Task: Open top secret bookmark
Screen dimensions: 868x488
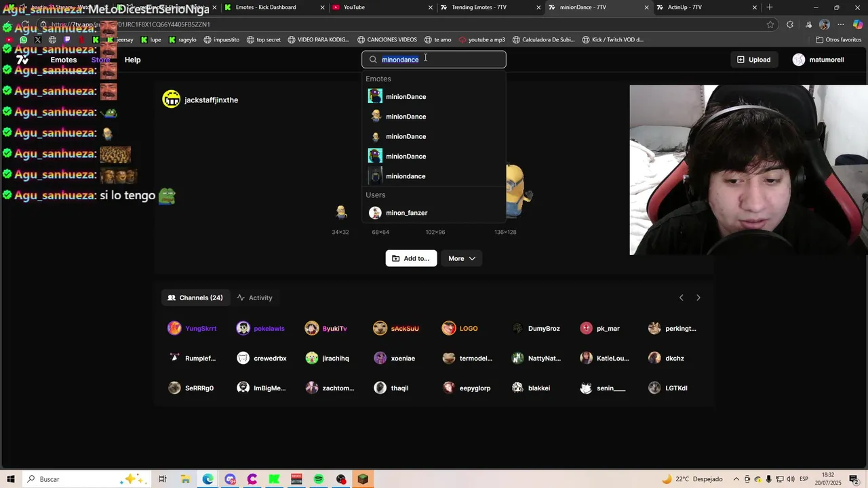Action: pos(263,40)
